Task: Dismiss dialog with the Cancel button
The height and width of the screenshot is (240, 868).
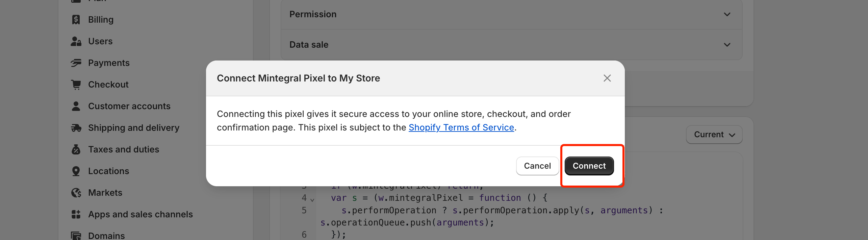Action: click(537, 166)
